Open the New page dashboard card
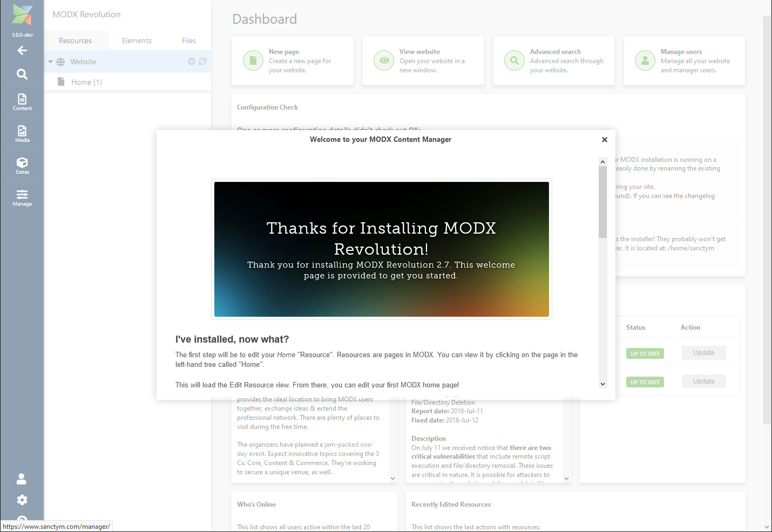This screenshot has height=532, width=772. pyautogui.click(x=293, y=60)
